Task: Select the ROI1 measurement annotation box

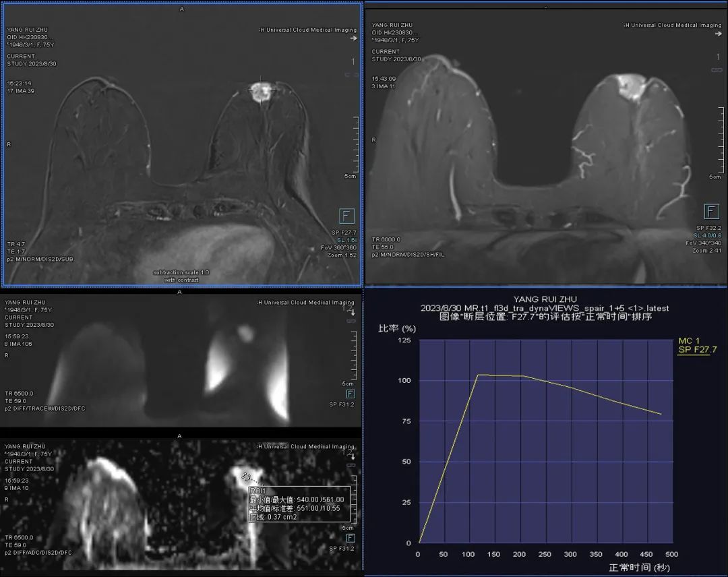Action: [297, 504]
